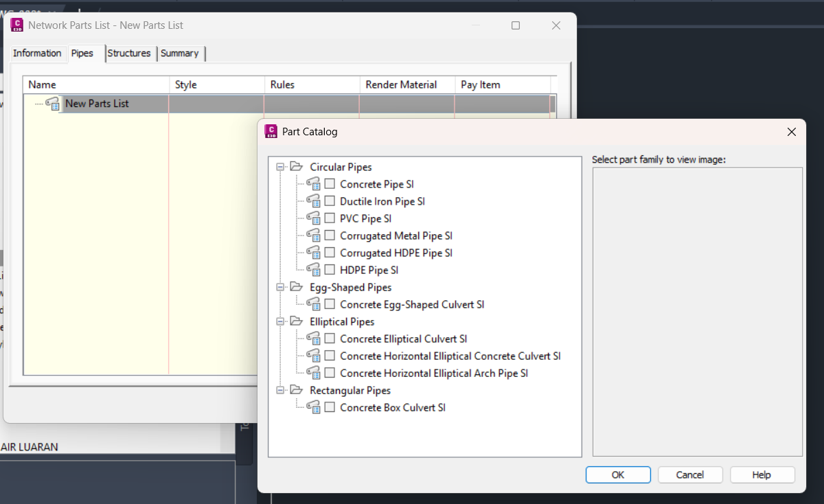
Task: Select the Rectangular Pipes category label
Action: (x=350, y=390)
